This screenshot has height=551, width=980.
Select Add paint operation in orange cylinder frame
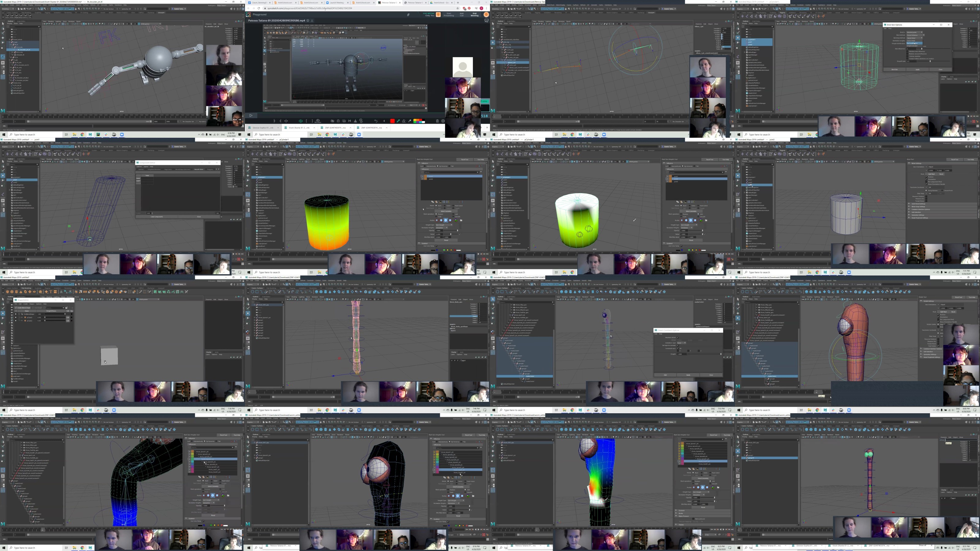(x=453, y=214)
